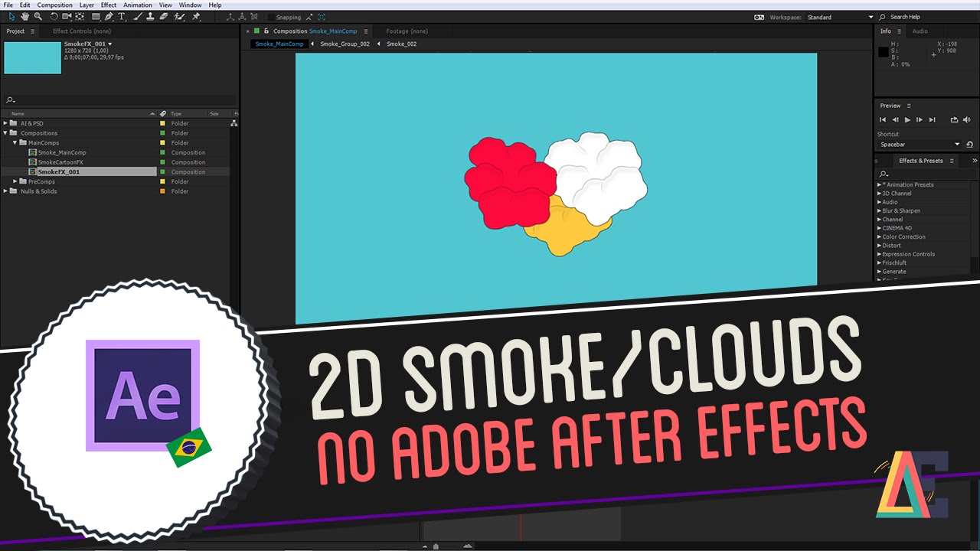The height and width of the screenshot is (551, 980).
Task: Open the Composition menu
Action: tap(55, 5)
